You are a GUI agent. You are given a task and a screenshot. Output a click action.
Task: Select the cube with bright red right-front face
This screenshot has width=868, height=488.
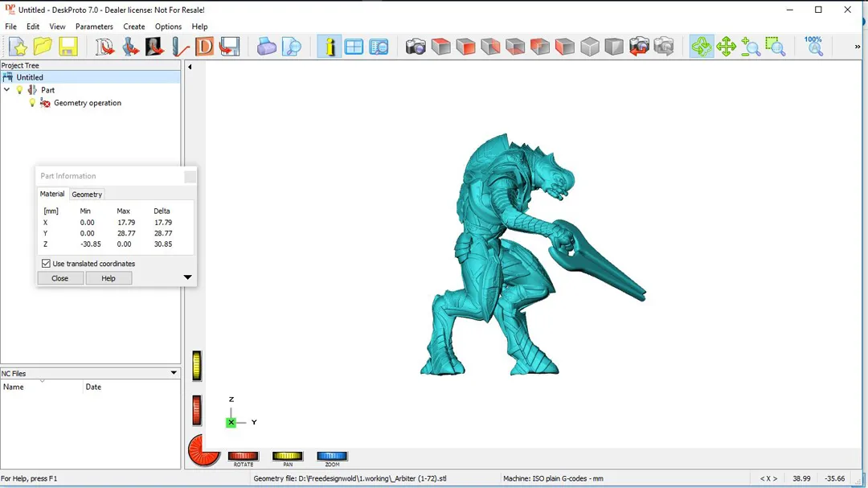(465, 47)
